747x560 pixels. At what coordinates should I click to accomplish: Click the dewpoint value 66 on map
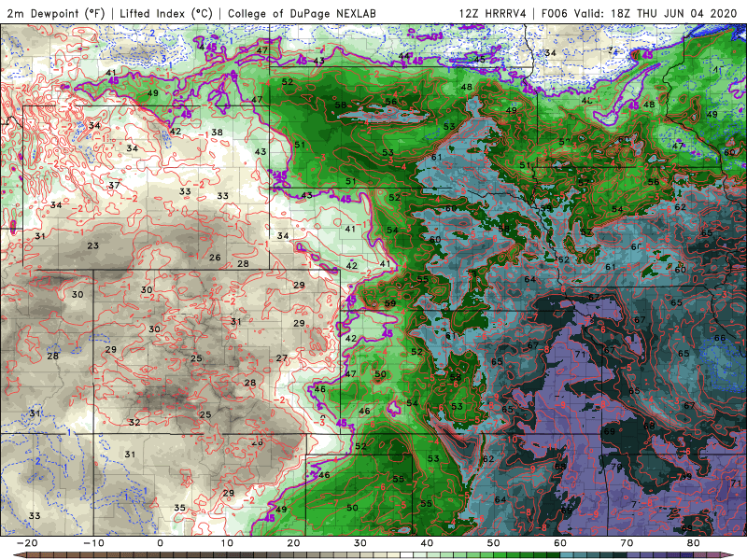[x=719, y=338]
